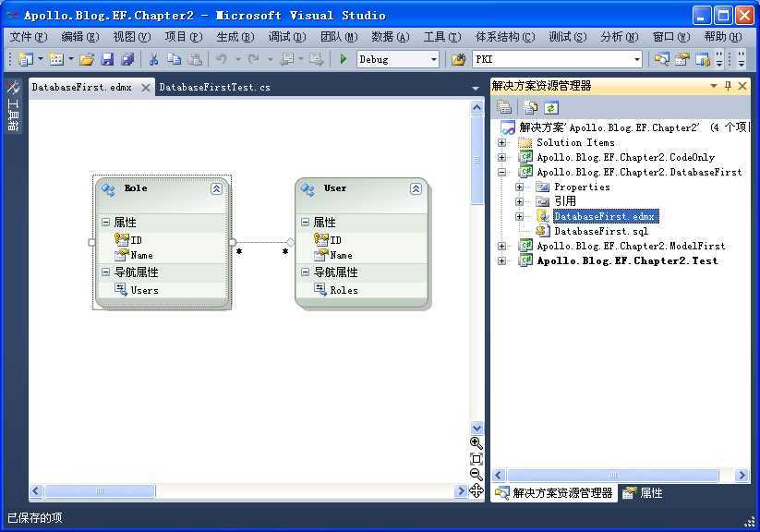Image resolution: width=760 pixels, height=532 pixels.
Task: Select DatabaseFirst.sql in the tree
Action: pos(600,231)
